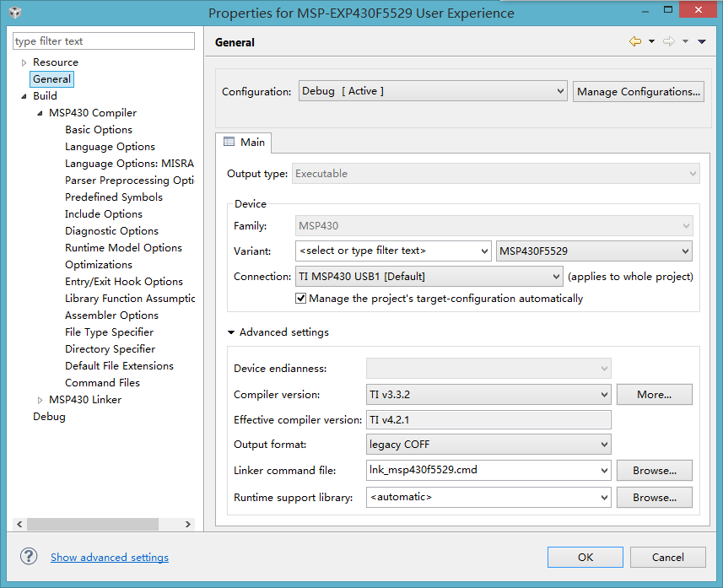The width and height of the screenshot is (723, 588).
Task: Open the Compiler version dropdown
Action: tap(488, 394)
